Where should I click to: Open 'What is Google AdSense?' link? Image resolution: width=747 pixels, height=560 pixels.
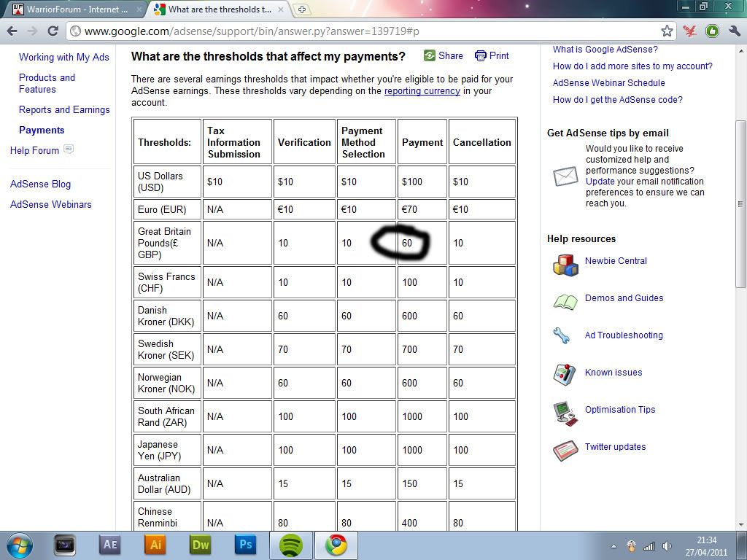[605, 50]
